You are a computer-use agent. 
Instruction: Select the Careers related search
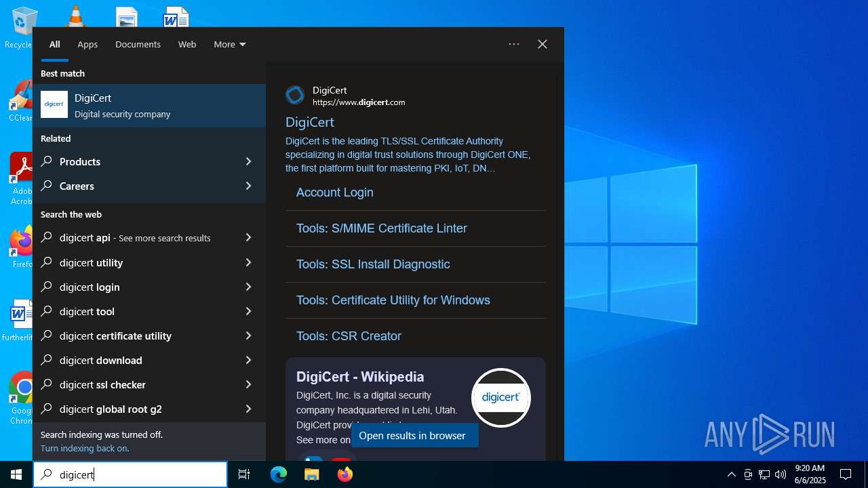[149, 186]
